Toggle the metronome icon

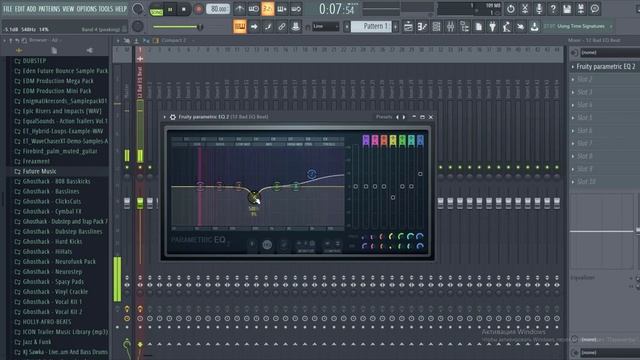click(x=240, y=9)
